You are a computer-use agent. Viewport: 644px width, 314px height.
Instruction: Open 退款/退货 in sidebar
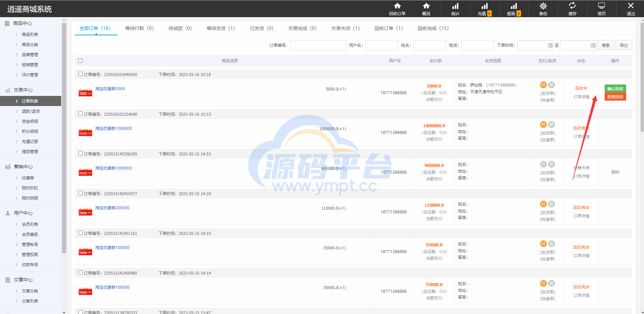[31, 111]
